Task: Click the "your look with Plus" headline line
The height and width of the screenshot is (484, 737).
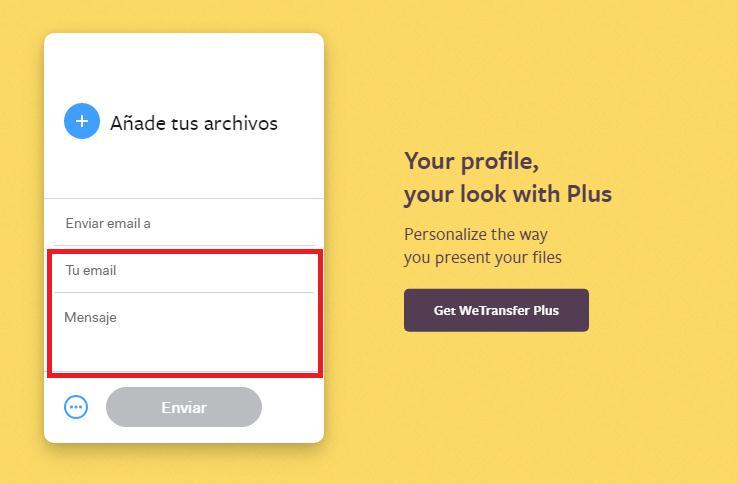Action: (507, 193)
